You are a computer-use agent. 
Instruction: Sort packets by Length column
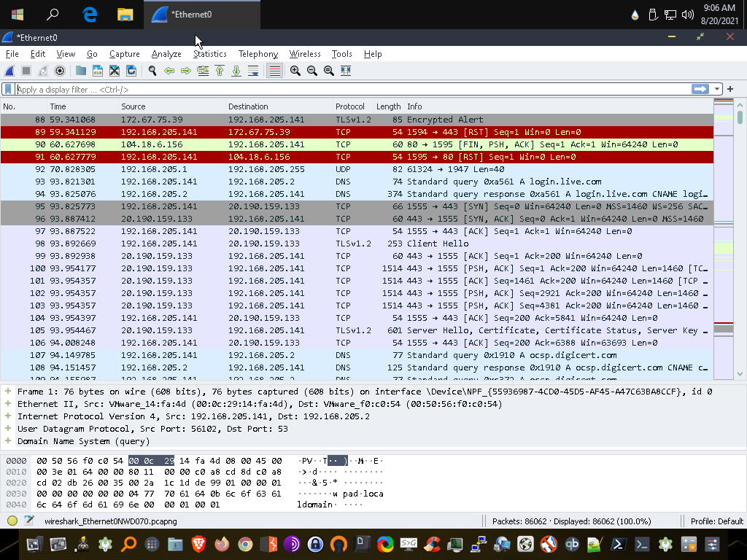389,106
